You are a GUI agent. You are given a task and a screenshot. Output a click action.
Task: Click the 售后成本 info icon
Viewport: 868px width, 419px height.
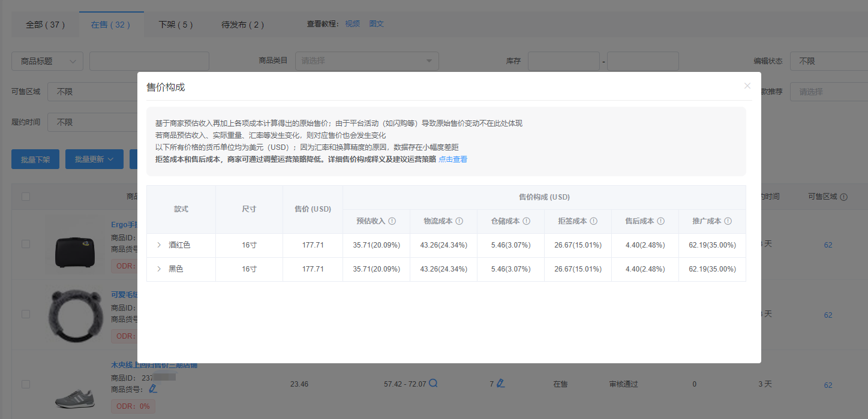click(661, 221)
